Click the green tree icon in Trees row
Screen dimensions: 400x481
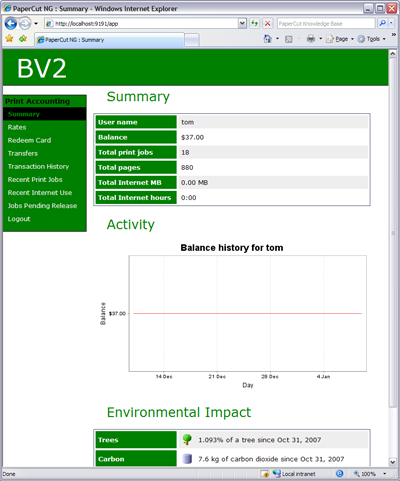(x=187, y=440)
